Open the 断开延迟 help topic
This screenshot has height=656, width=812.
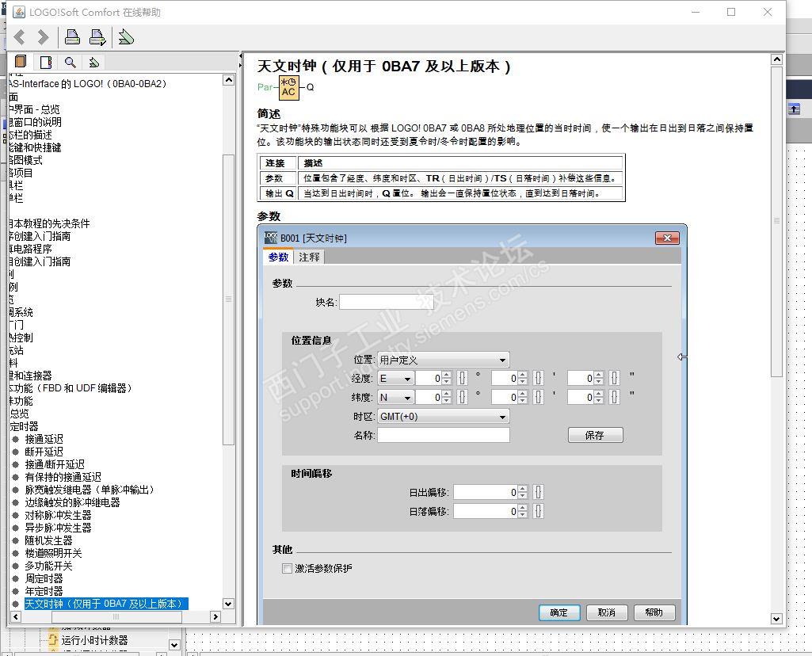(x=44, y=452)
